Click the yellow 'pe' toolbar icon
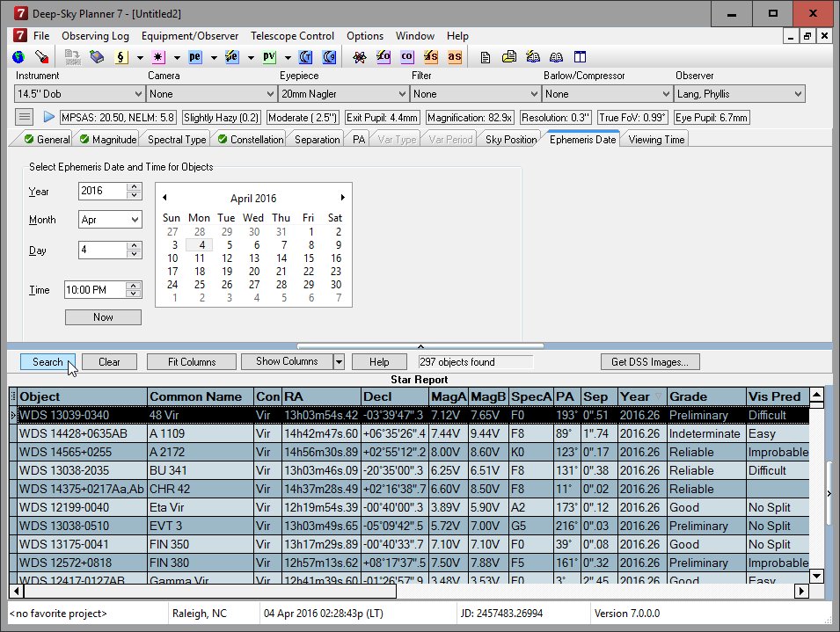Screen dimensions: 840x632 pos(195,57)
